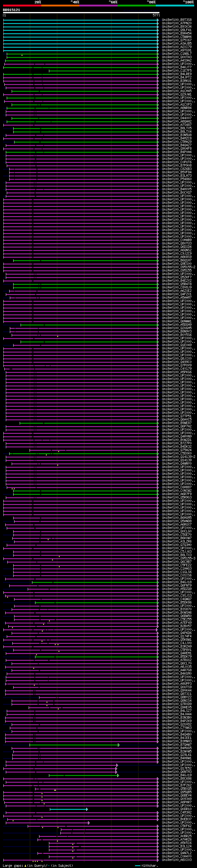Select hit label UniRef100_O44007
Screen dimensions: 197x868
coord(177,118)
